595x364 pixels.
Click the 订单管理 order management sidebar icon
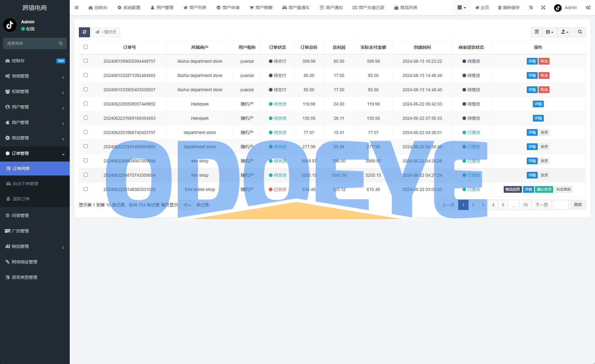[x=7, y=153]
